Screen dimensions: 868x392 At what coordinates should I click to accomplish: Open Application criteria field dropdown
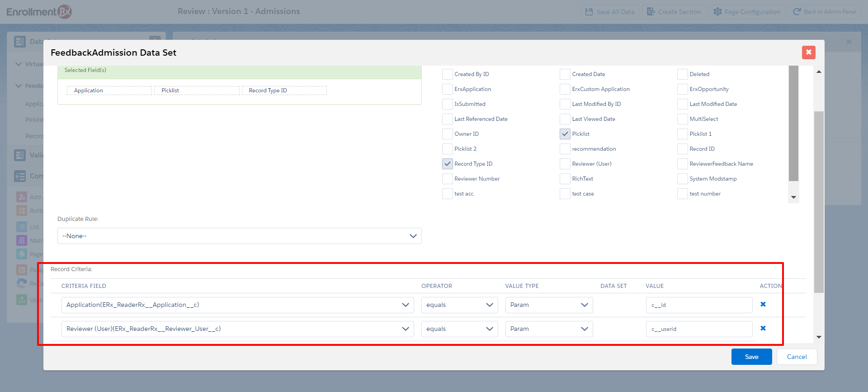point(237,305)
